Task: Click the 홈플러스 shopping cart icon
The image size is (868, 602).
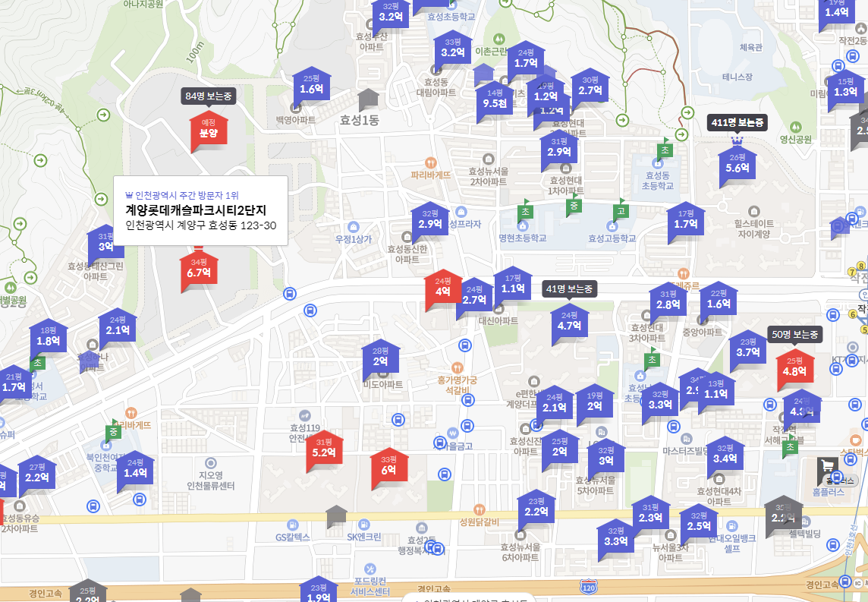Action: (828, 468)
